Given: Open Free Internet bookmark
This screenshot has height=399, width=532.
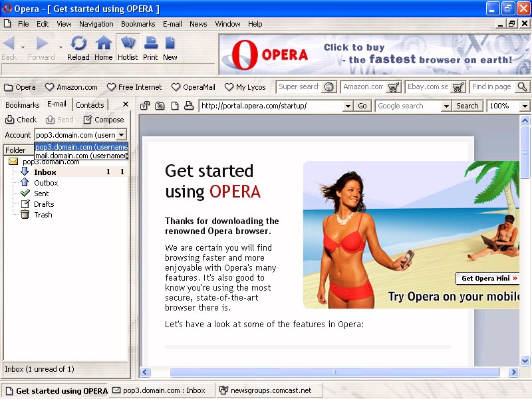Looking at the screenshot, I should tap(134, 87).
